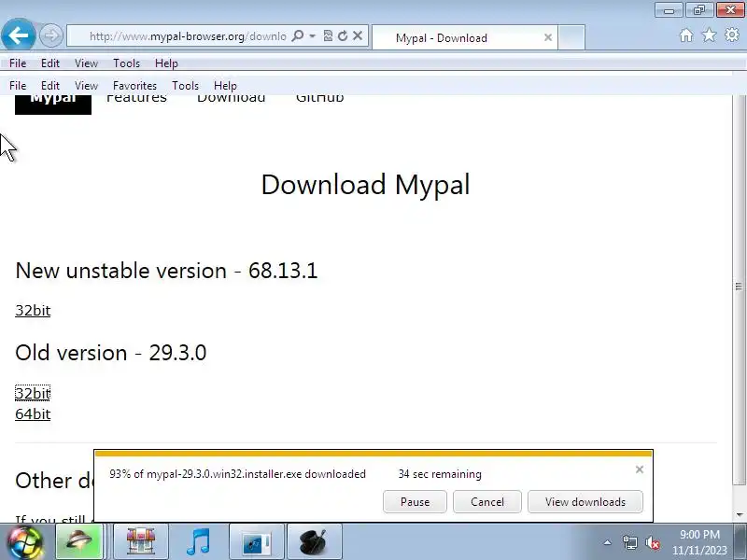Download 32bit of unstable version 68.13.1
747x560 pixels.
tap(33, 311)
